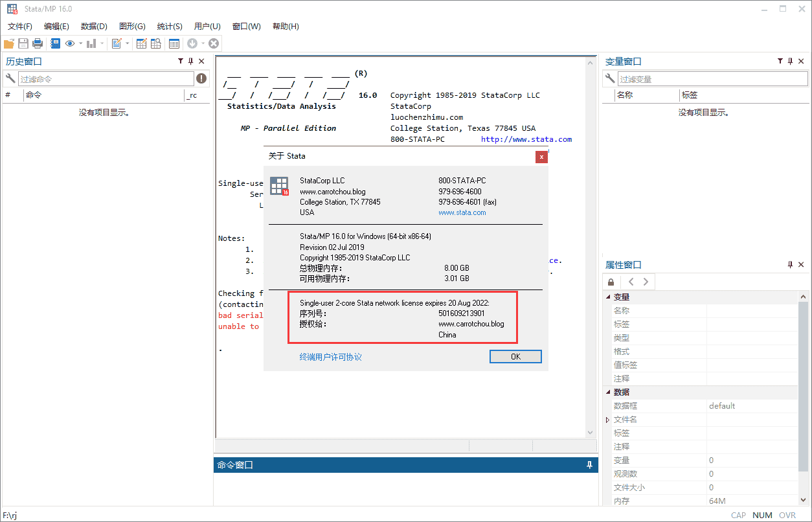The width and height of the screenshot is (812, 522).
Task: Open a dataset using the Open icon
Action: [9, 43]
